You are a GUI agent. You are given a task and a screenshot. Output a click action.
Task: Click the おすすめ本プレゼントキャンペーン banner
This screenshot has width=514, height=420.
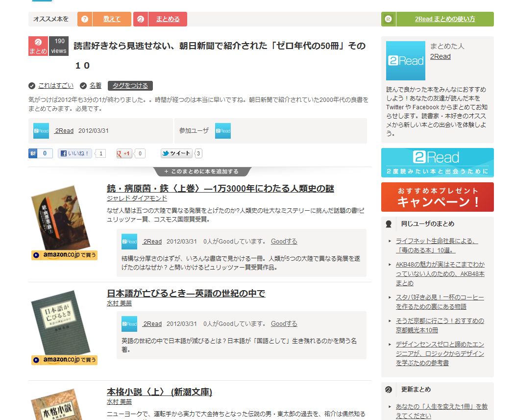click(437, 197)
